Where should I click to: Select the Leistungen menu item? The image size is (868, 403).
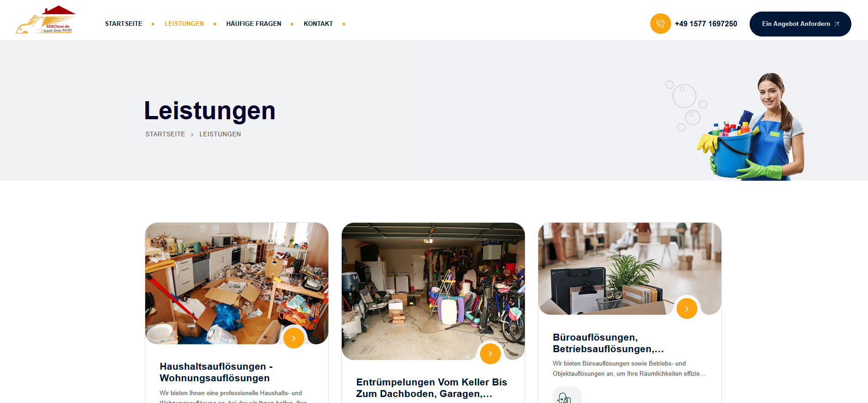[184, 24]
